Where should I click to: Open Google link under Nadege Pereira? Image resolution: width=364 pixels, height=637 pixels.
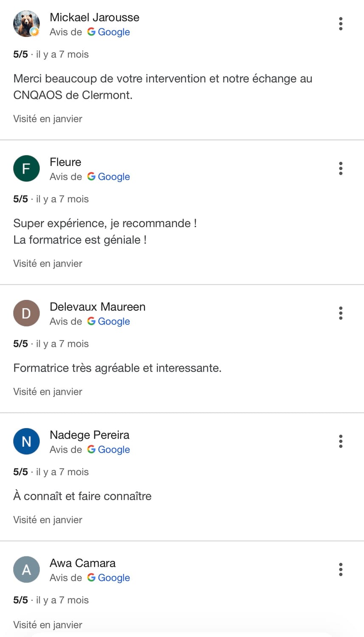[x=109, y=450]
